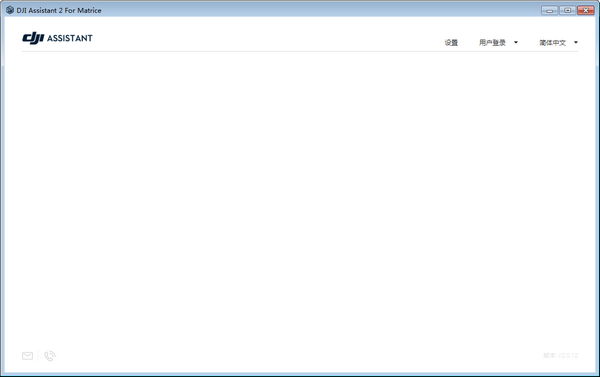Click the ASSISTANT wordmark text
600x377 pixels.
(x=70, y=38)
